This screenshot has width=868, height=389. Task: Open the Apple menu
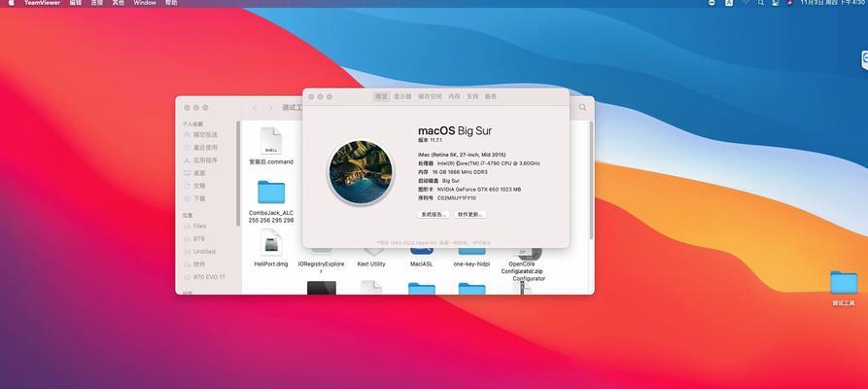pos(11,3)
